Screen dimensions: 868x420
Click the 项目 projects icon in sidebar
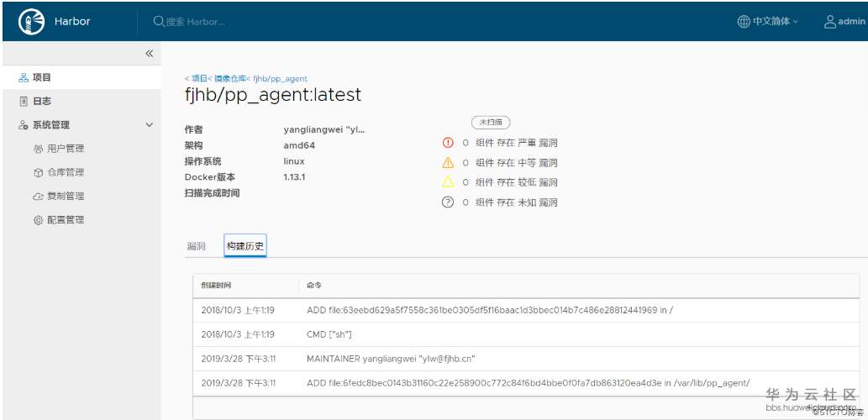(24, 77)
